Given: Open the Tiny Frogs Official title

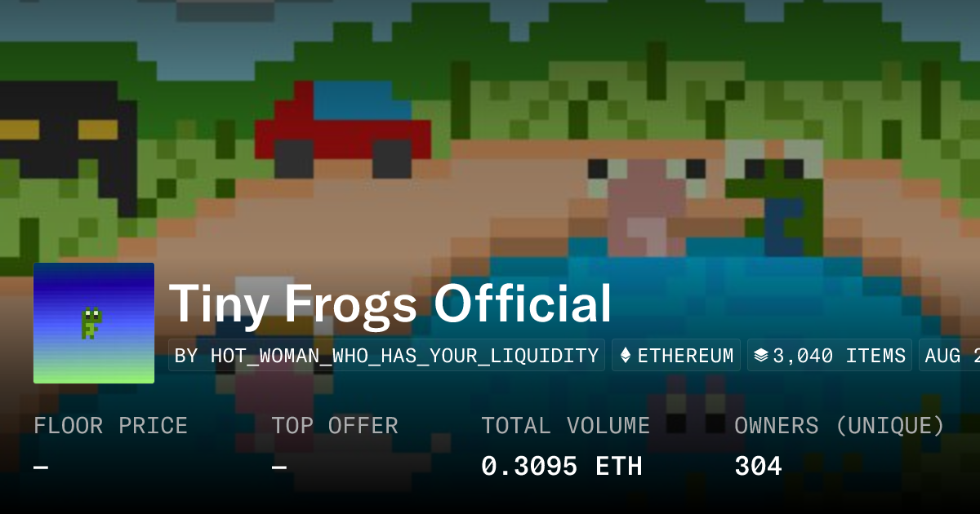Looking at the screenshot, I should coord(390,304).
